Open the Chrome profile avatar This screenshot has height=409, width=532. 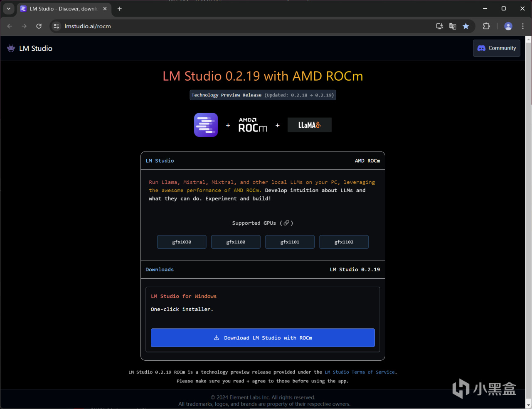coord(508,26)
